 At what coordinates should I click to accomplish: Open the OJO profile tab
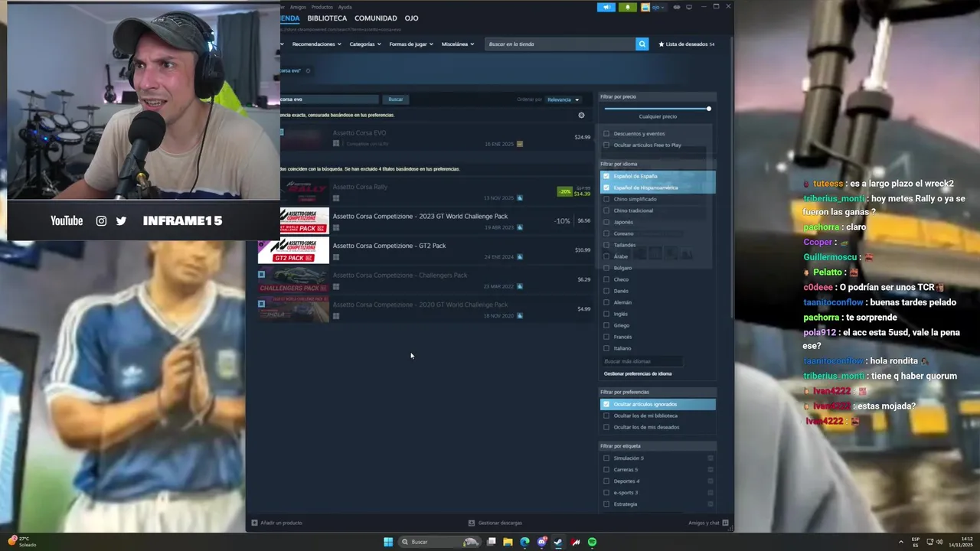click(x=411, y=18)
